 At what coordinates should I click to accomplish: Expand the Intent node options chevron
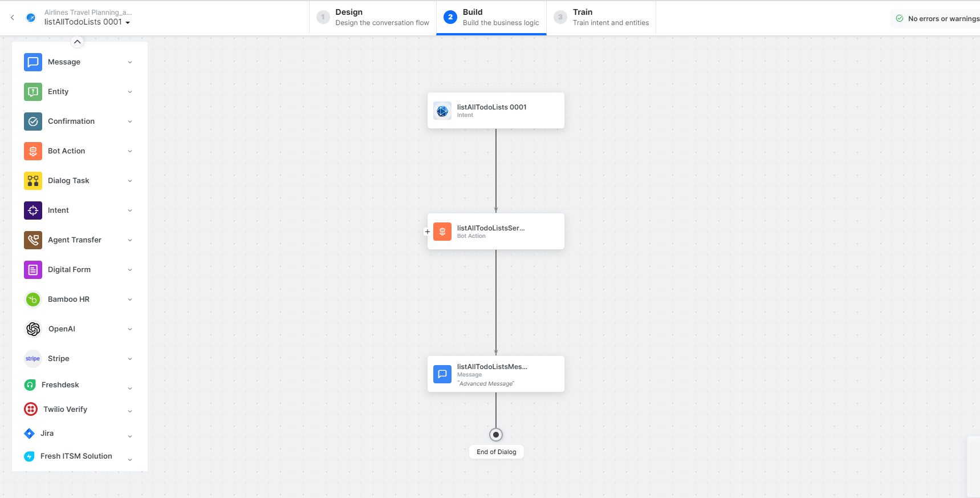pos(130,210)
